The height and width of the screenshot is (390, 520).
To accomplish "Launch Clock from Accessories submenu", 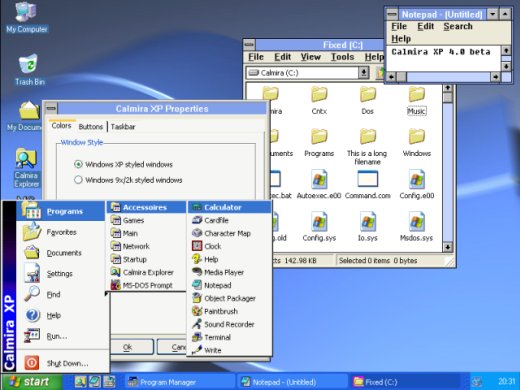I will tap(230, 246).
